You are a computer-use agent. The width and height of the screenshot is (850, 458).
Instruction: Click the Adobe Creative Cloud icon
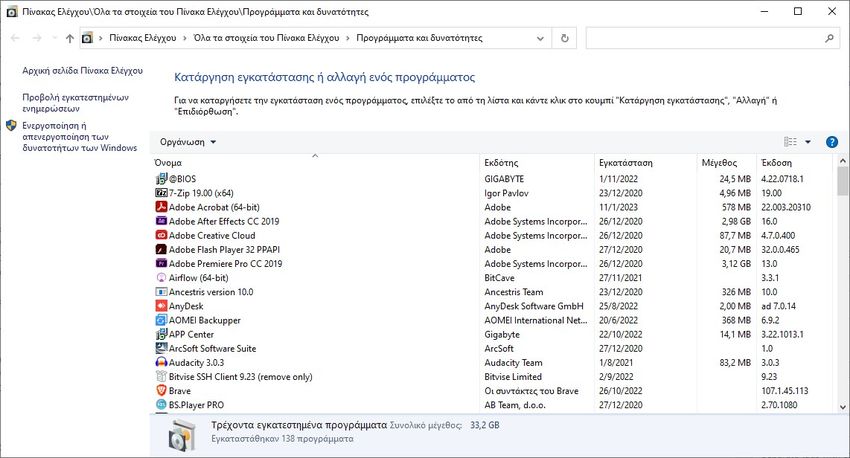click(x=161, y=235)
